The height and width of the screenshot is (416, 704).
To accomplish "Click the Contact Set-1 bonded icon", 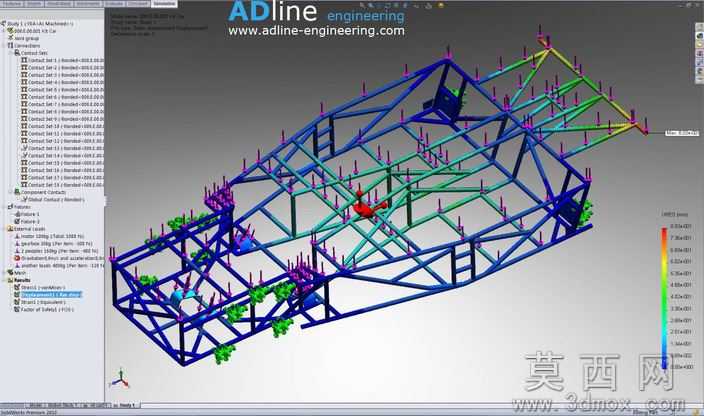I will click(24, 60).
